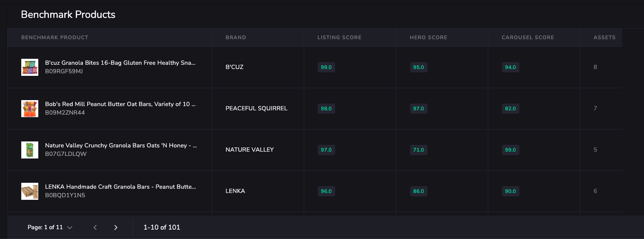The image size is (644, 239).
Task: Open the Page 1 of 11 dropdown
Action: pos(50,227)
